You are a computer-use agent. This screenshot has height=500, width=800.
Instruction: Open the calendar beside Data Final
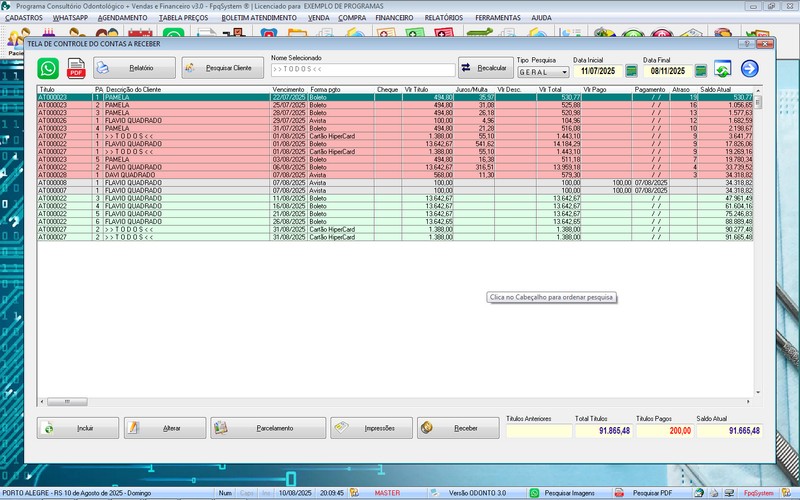coord(701,71)
